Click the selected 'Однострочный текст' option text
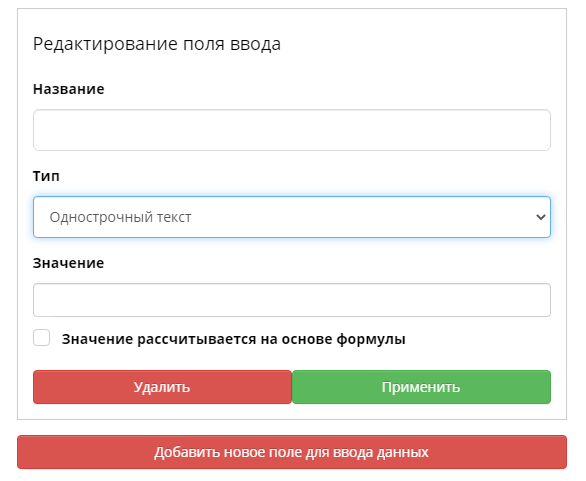 [x=120, y=217]
